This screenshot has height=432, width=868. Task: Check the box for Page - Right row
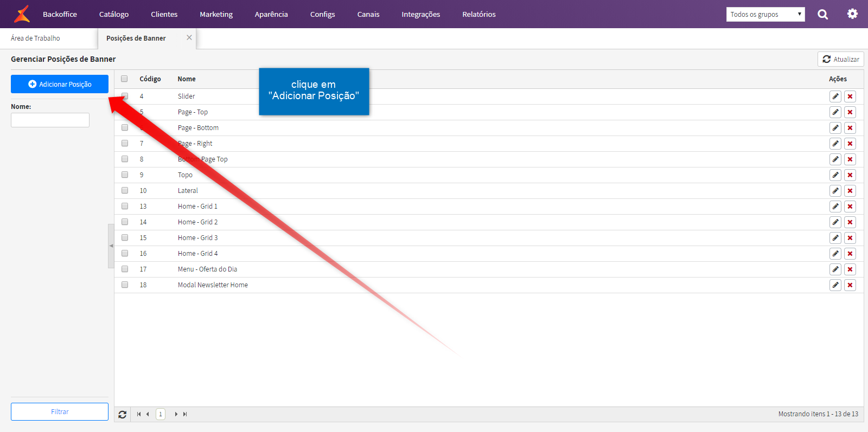coord(125,144)
